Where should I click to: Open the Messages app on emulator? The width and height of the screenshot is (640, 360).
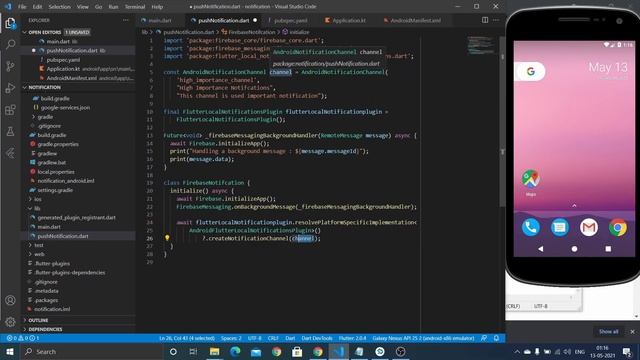[x=560, y=227]
